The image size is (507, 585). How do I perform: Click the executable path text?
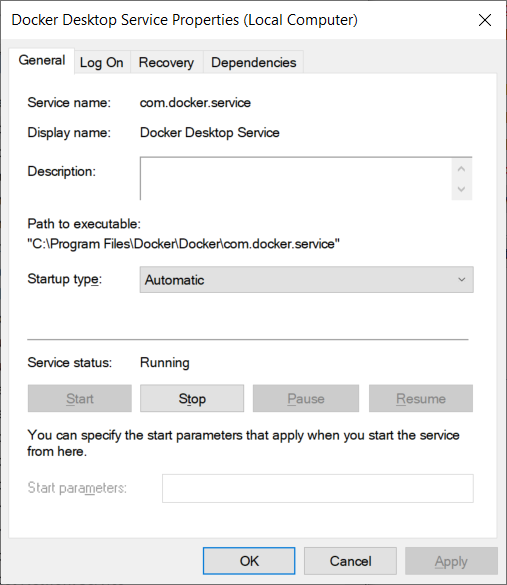[x=184, y=244]
